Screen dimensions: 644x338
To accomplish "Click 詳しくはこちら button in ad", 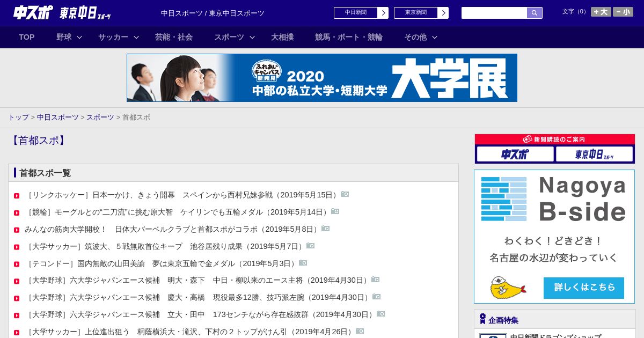I will [584, 288].
